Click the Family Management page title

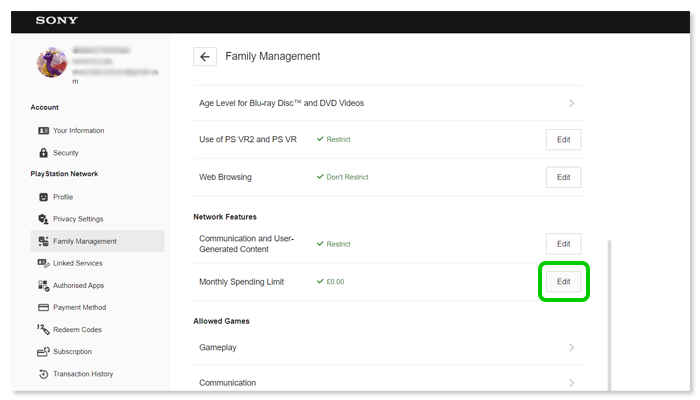pyautogui.click(x=273, y=56)
